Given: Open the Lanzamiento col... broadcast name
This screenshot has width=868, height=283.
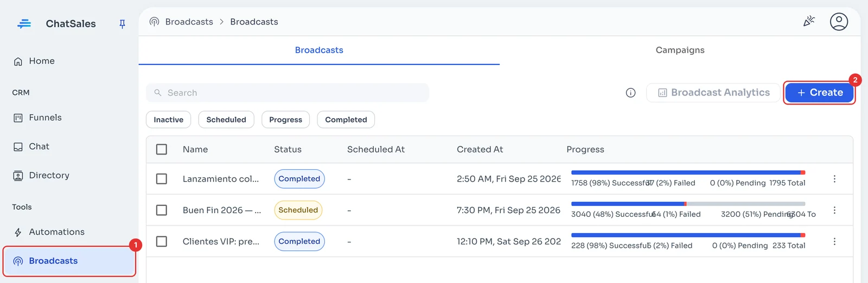Looking at the screenshot, I should pyautogui.click(x=221, y=179).
